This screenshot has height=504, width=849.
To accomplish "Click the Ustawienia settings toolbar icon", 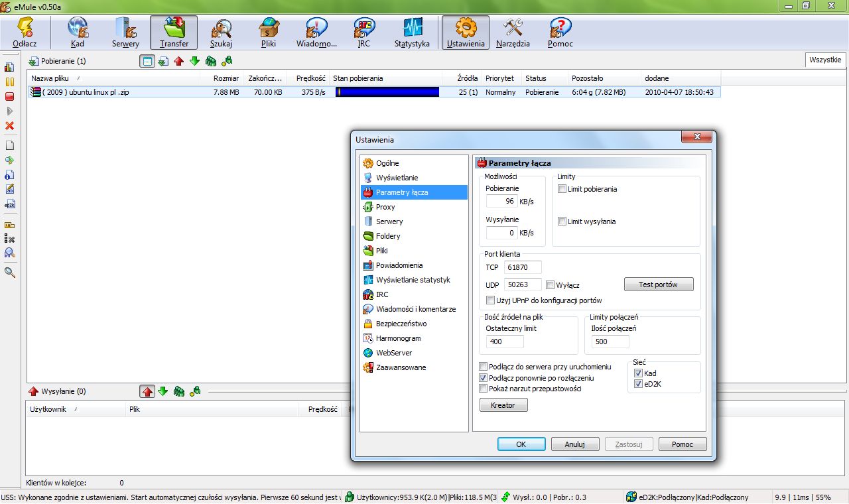I will click(x=466, y=32).
